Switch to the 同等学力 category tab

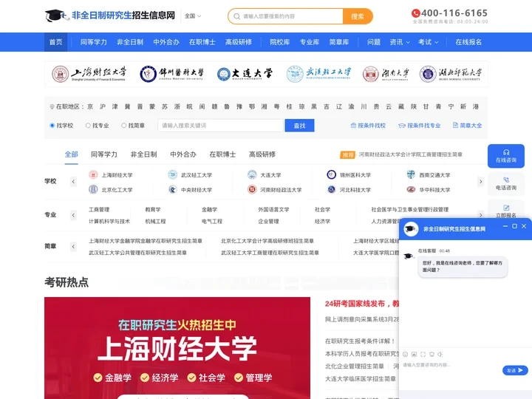(104, 154)
